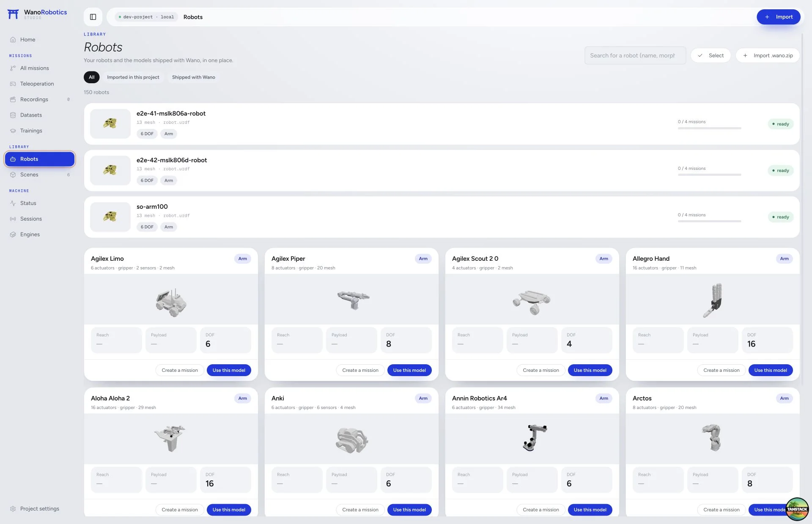Use this model for Agilex Limo
Image resolution: width=812 pixels, height=524 pixels.
[229, 370]
